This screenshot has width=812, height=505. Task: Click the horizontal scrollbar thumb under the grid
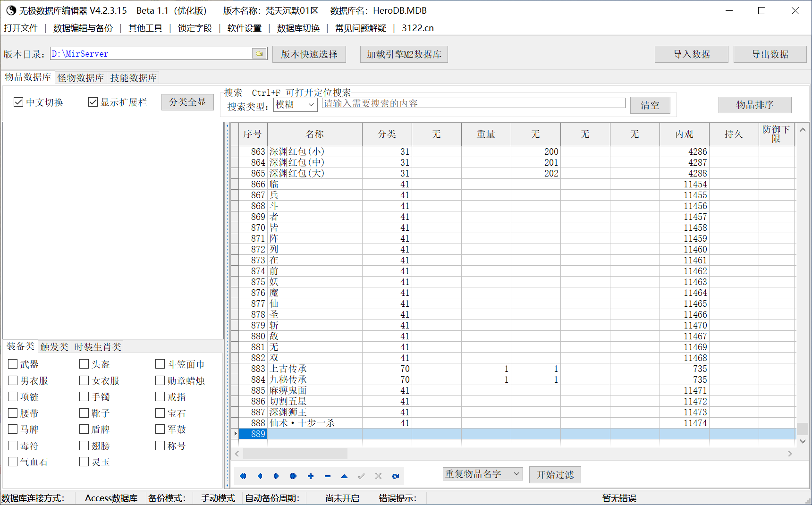click(x=296, y=454)
